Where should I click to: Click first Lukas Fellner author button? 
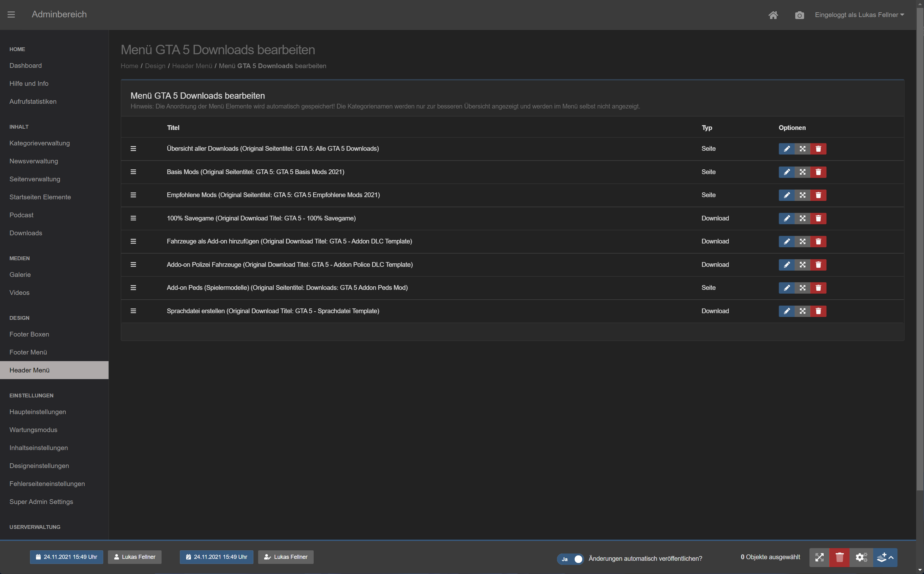coord(134,557)
